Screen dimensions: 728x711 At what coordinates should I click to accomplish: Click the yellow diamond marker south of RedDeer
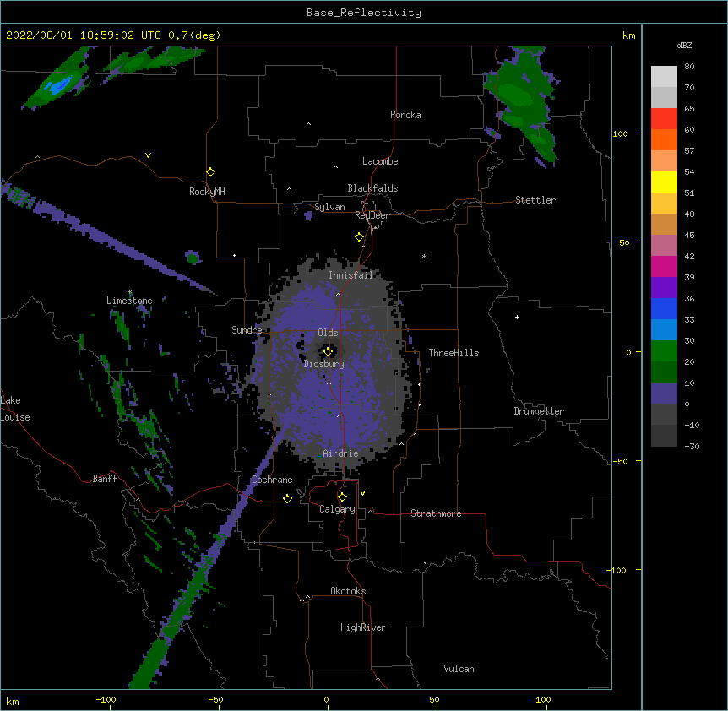(x=359, y=236)
